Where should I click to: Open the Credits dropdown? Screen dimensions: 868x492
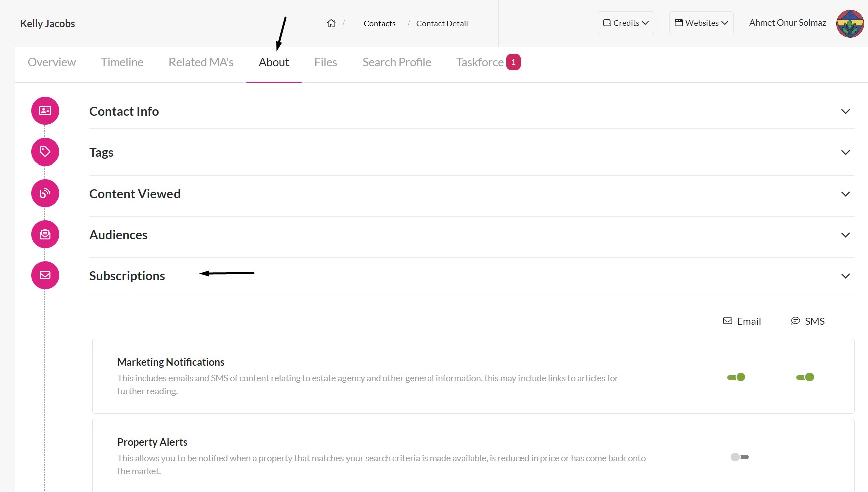(626, 23)
